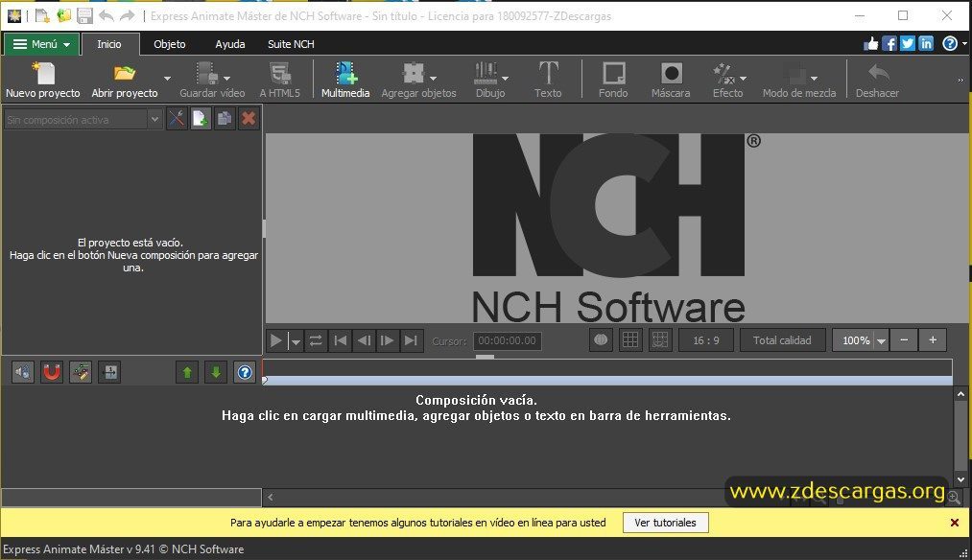Screen dimensions: 972x560
Task: Toggle the safe-zone guides button
Action: click(660, 339)
